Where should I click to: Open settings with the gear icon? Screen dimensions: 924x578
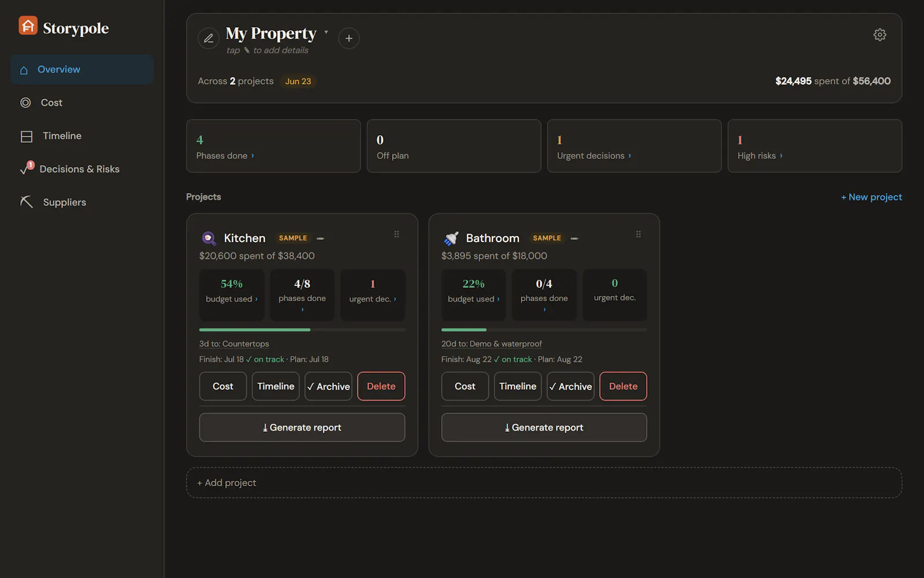point(880,35)
